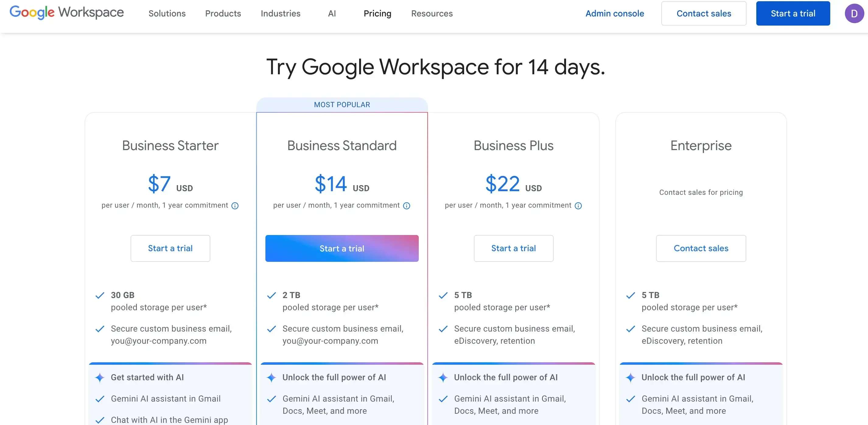Click the Google Workspace logo
The width and height of the screenshot is (868, 425).
click(66, 13)
